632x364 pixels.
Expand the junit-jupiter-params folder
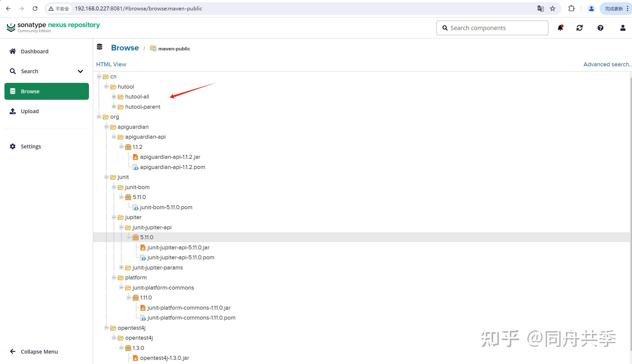pos(121,267)
